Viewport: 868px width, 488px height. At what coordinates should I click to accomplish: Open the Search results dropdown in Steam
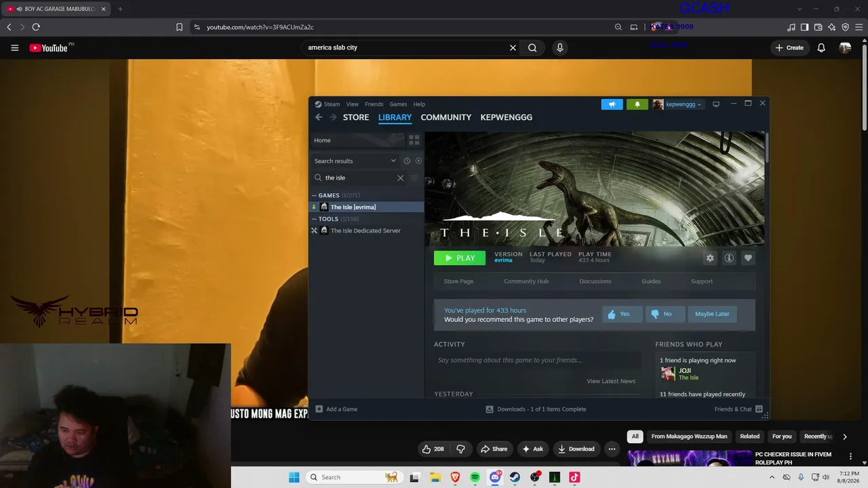tap(393, 161)
